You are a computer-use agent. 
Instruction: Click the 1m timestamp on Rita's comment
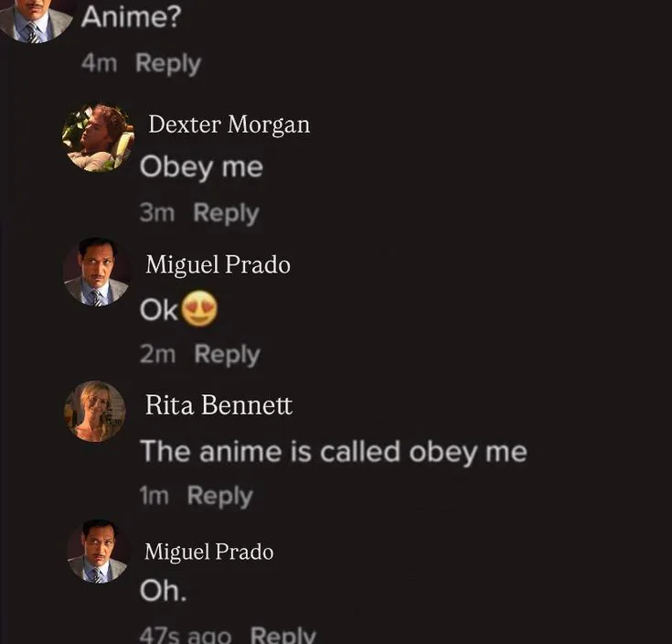pos(154,495)
